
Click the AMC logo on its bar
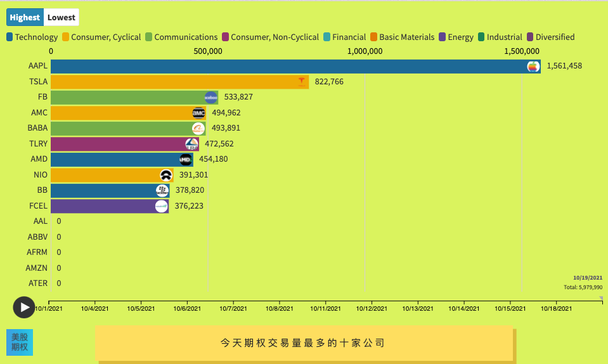click(x=198, y=113)
